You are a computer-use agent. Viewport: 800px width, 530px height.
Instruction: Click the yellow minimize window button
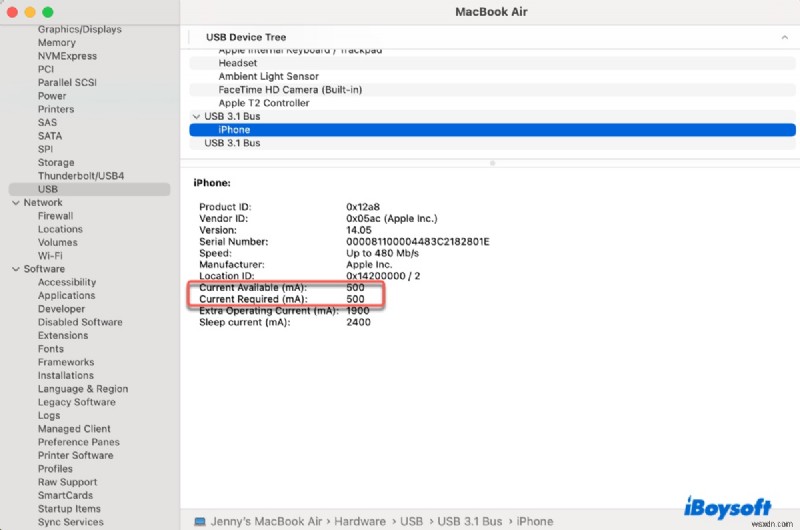coord(30,12)
